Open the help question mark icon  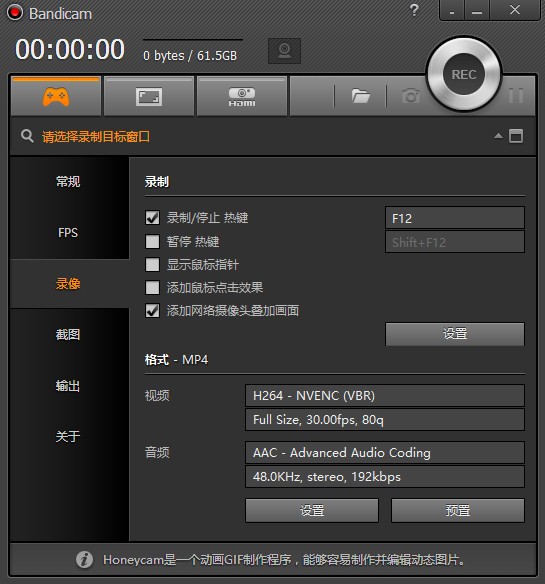(x=414, y=10)
